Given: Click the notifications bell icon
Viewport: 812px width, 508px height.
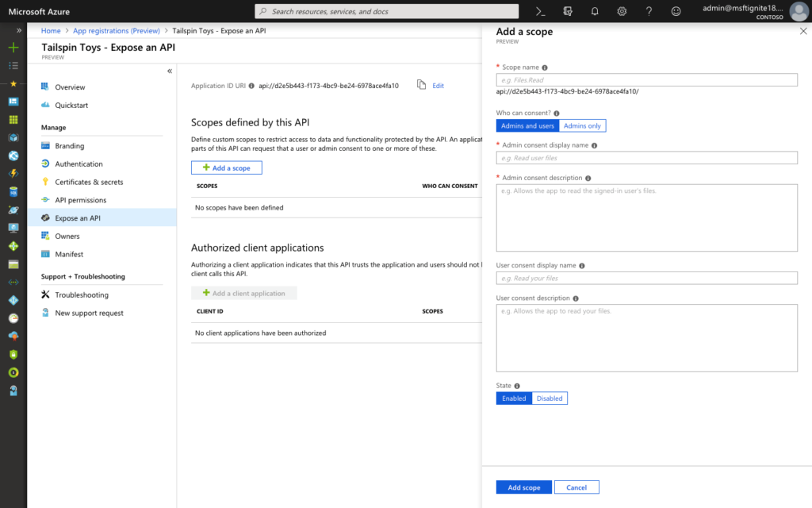Looking at the screenshot, I should click(x=595, y=11).
